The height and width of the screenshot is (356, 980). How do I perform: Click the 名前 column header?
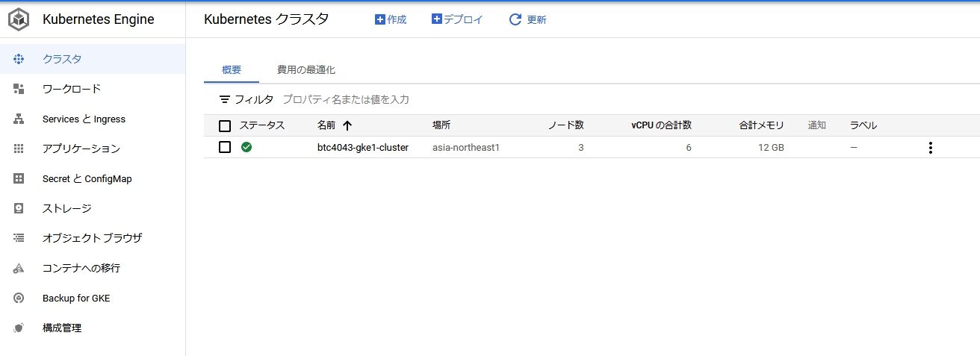pos(326,125)
